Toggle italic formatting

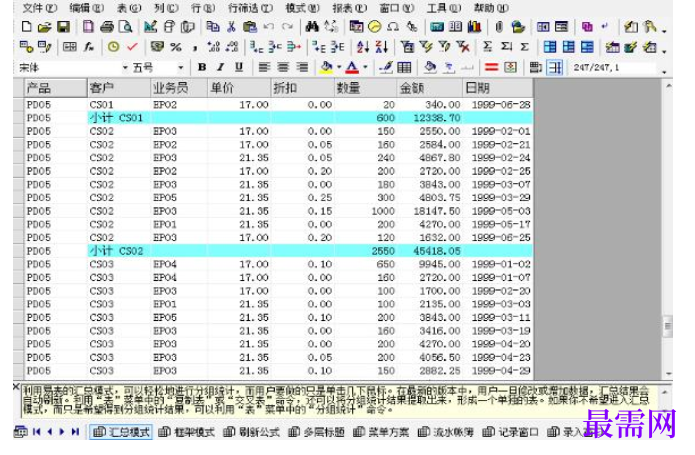point(220,67)
